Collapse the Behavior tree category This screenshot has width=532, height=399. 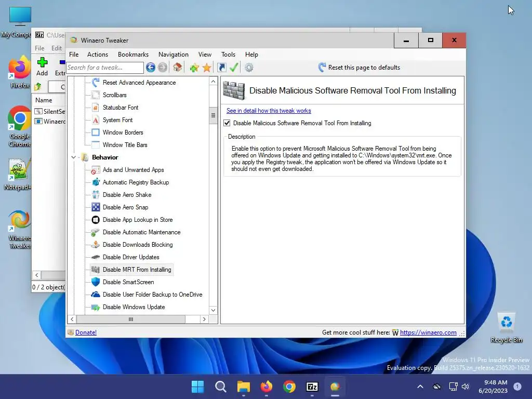pyautogui.click(x=73, y=157)
